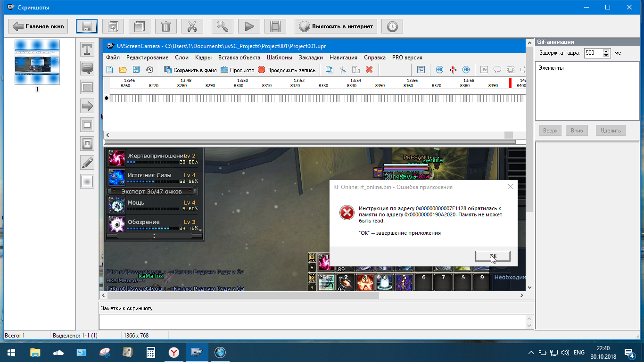Image resolution: width=644 pixels, height=362 pixels.
Task: Click Редактирование menu in captured UVScreenCamera window
Action: click(x=147, y=58)
